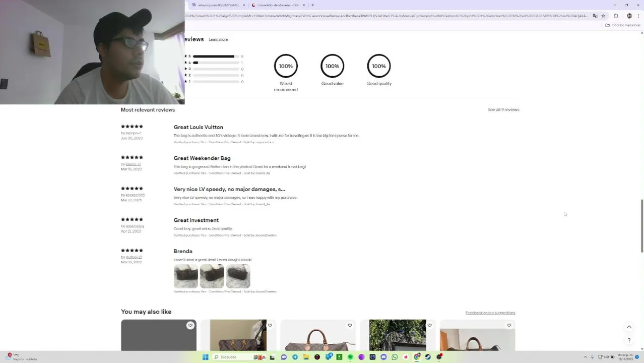Open a new browser tab
The width and height of the screenshot is (644, 363).
[313, 5]
